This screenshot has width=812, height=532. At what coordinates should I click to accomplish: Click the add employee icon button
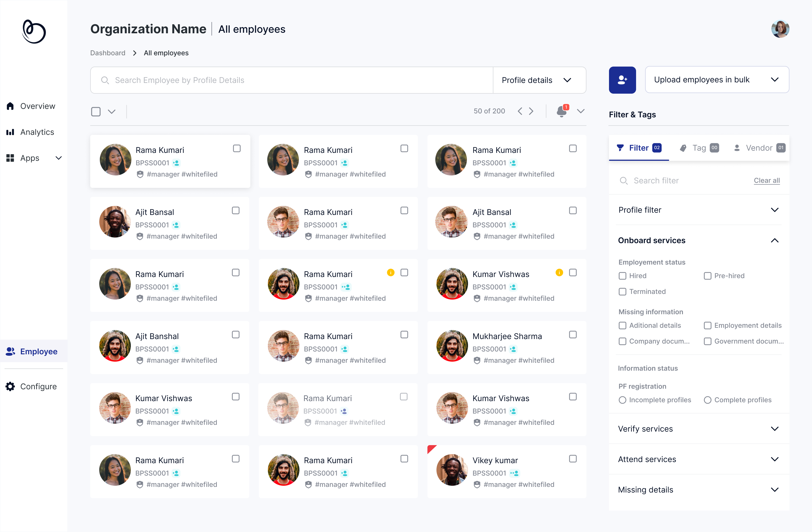pos(622,80)
